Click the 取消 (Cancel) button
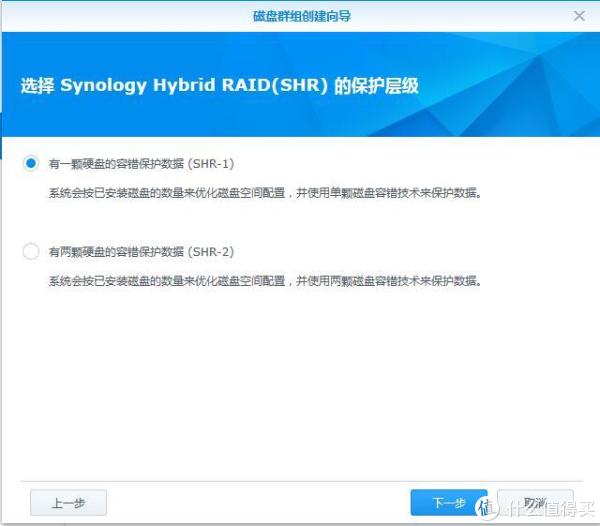 coord(535,502)
